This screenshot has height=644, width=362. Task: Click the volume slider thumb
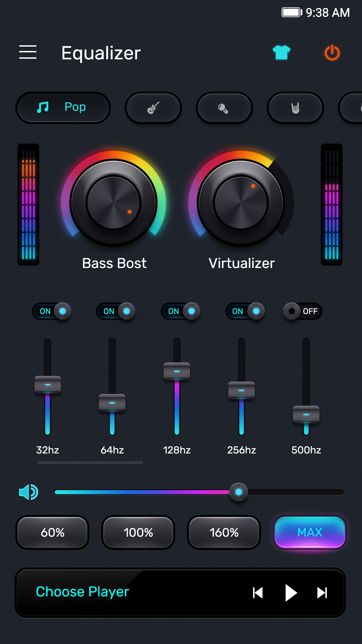[x=239, y=492]
